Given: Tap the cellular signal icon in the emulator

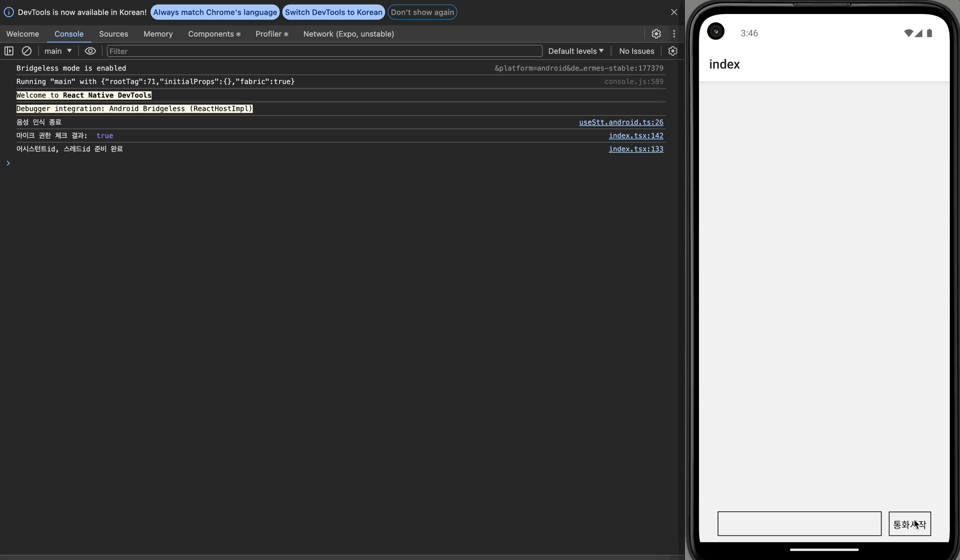Looking at the screenshot, I should pos(919,33).
